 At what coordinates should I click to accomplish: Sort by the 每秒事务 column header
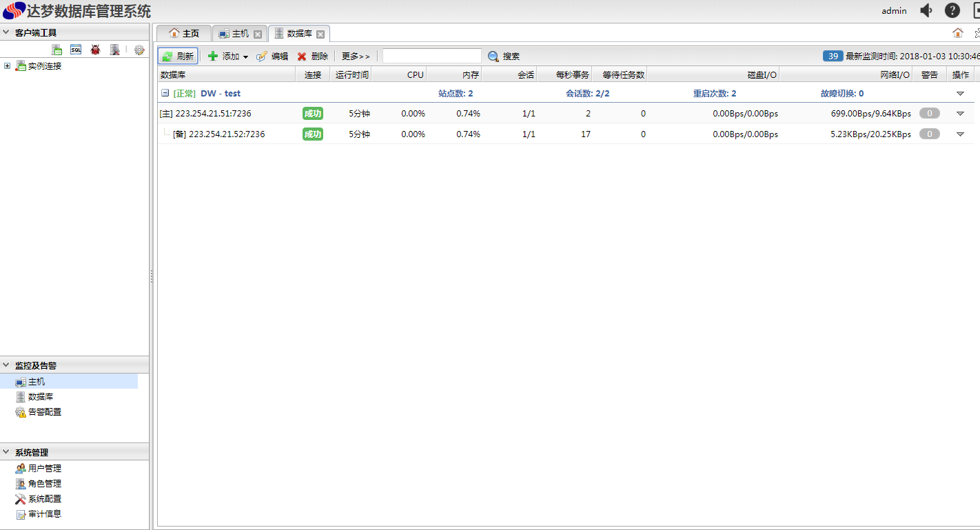(x=564, y=74)
